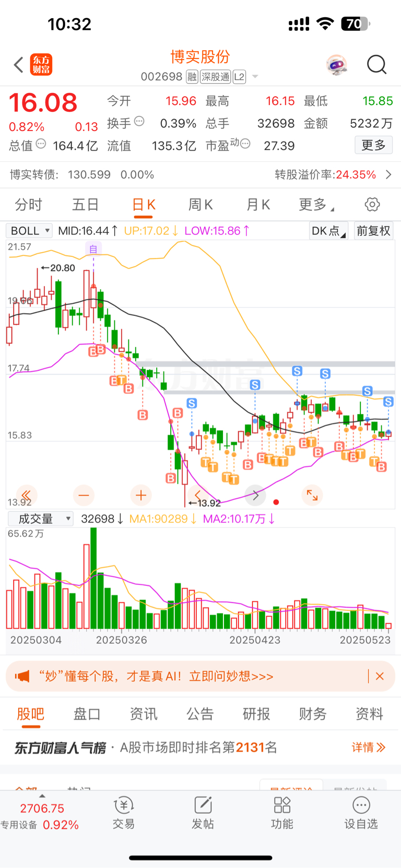Screen dimensions: 401x868
Task: Open 资讯 tab
Action: [x=144, y=714]
